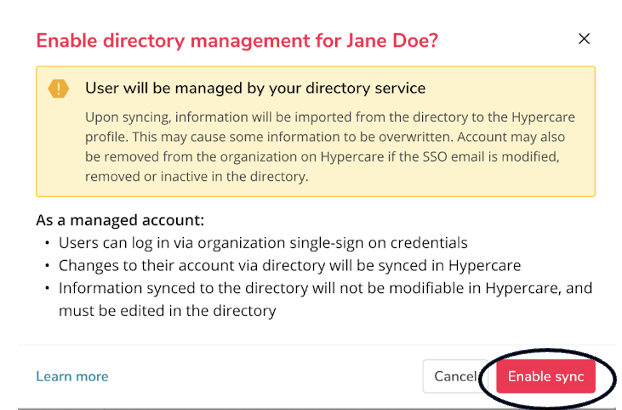
Task: Click the dialog title about enabling directory management
Action: coord(237,41)
